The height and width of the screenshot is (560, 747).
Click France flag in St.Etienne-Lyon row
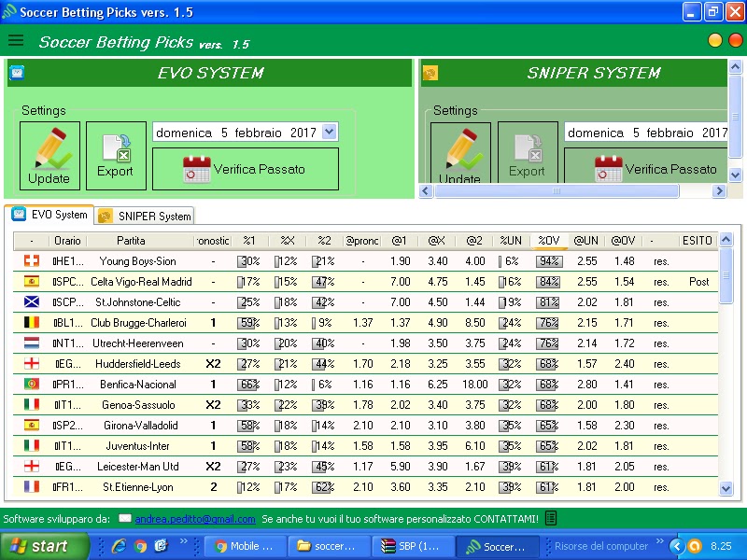click(x=32, y=486)
